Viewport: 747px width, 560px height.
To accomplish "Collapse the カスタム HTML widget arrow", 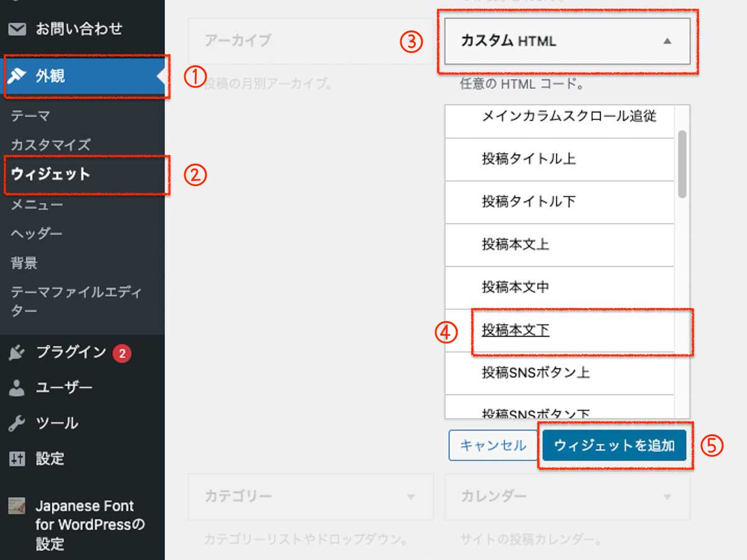I will point(667,41).
